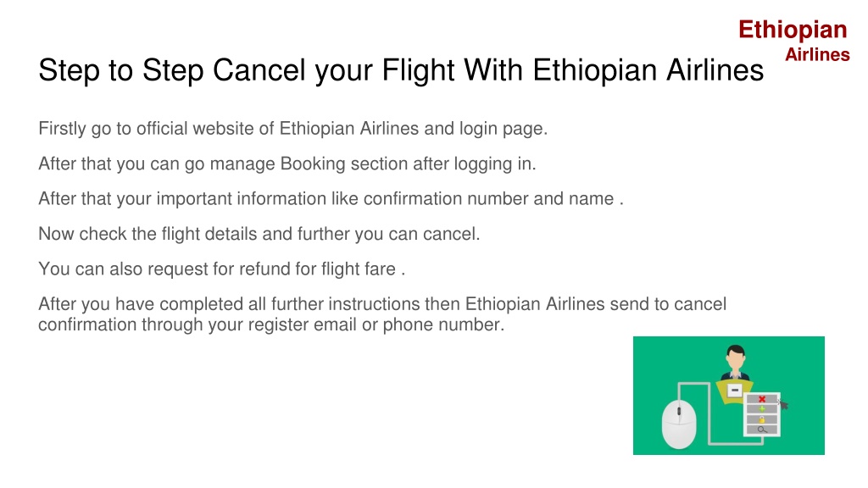The width and height of the screenshot is (868, 488).
Task: Click the paragraph about cancel confirmation instructions
Action: (382, 314)
